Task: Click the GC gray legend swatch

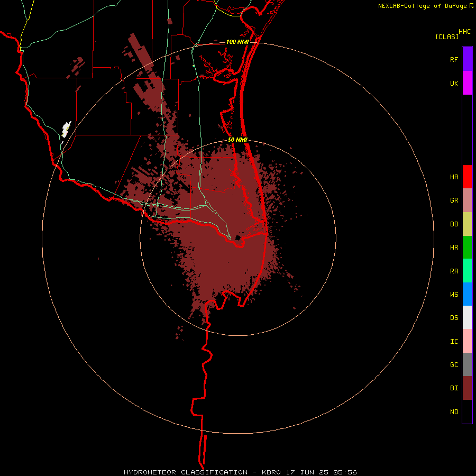Action: click(x=467, y=364)
